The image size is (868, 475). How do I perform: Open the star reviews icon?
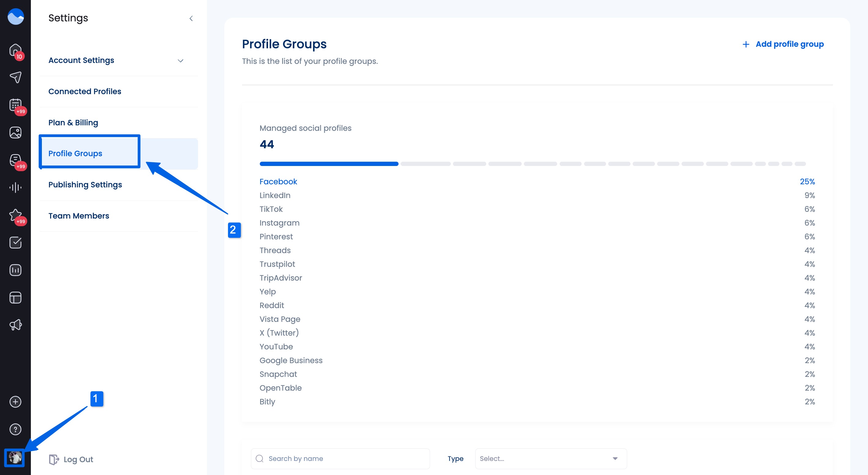click(x=15, y=215)
